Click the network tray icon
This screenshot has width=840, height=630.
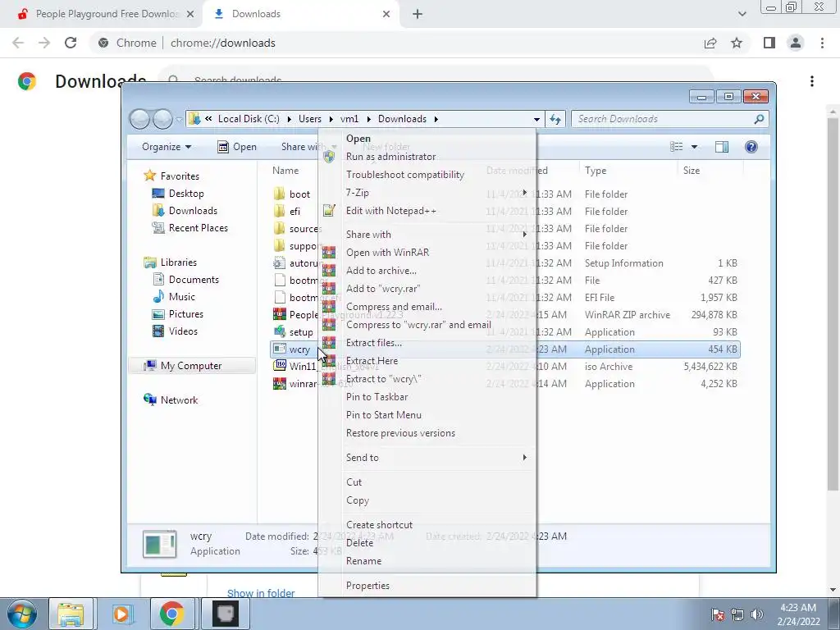737,614
